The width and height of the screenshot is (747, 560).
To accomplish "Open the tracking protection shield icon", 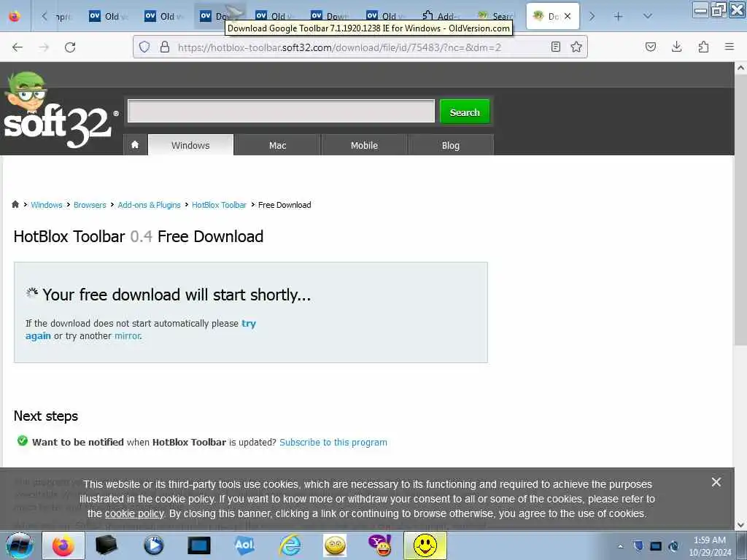I will 144,47.
